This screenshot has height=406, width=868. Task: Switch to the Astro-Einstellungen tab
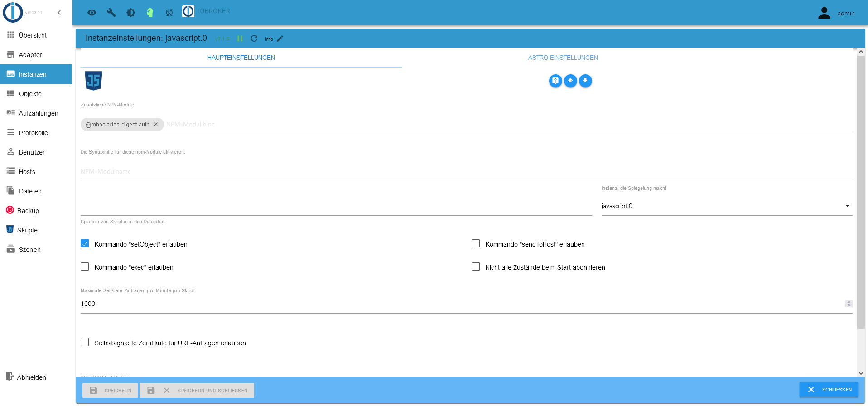(563, 58)
